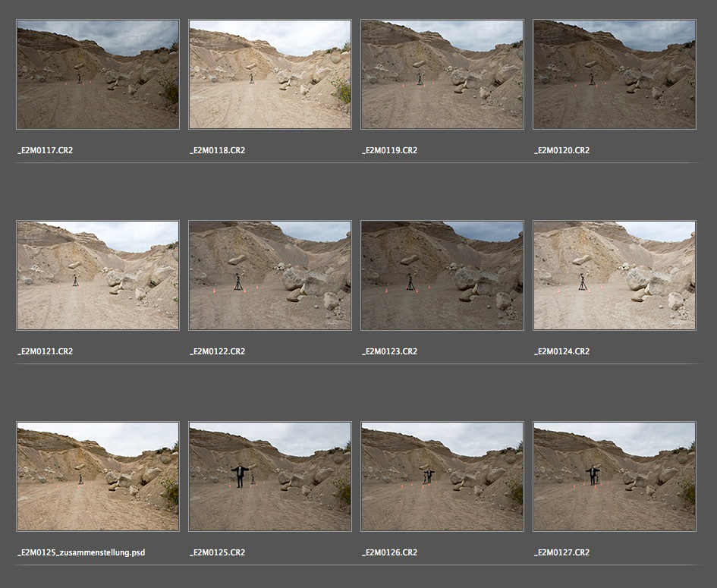717x588 pixels.
Task: Pick the _E2M0119.CR2 quarry thumbnail
Action: point(442,74)
